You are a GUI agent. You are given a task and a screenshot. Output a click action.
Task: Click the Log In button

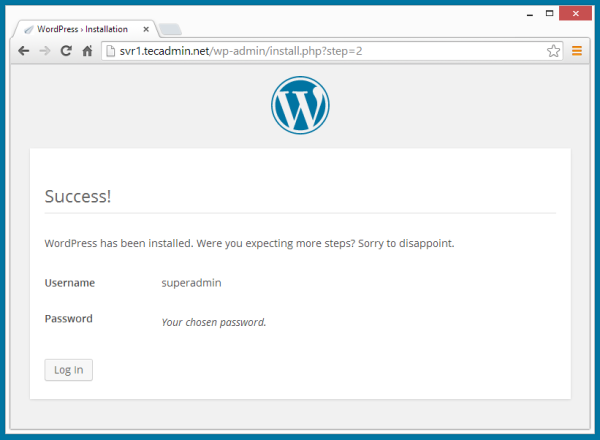point(69,370)
